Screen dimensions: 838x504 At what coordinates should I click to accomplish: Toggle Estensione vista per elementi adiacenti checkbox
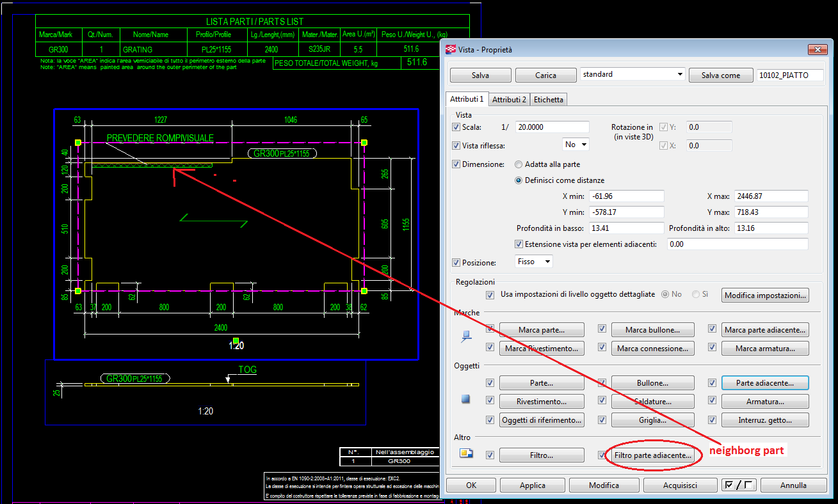(519, 244)
